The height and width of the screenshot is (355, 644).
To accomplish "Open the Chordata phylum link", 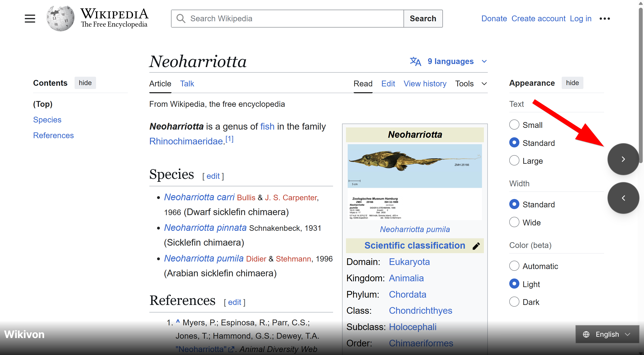I will 407,294.
